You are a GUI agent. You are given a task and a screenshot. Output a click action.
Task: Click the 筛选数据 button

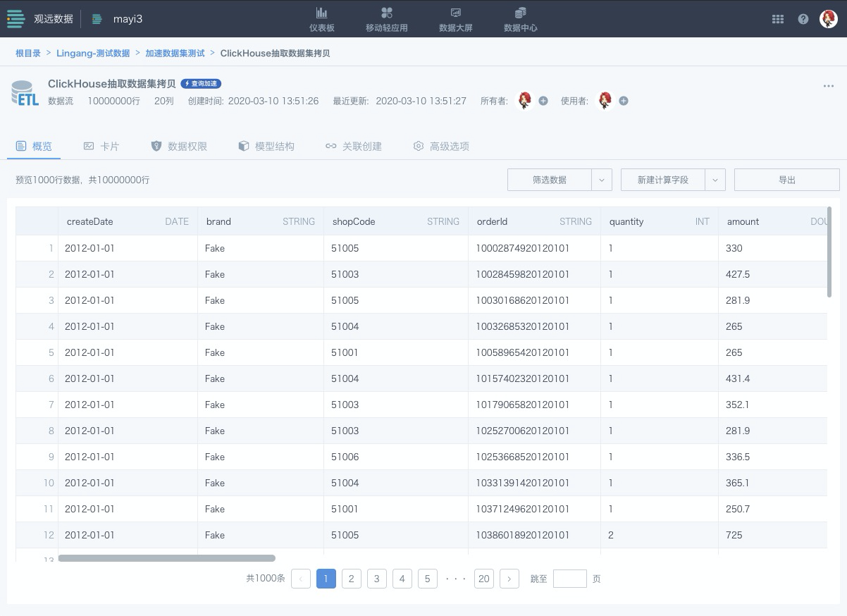click(550, 180)
